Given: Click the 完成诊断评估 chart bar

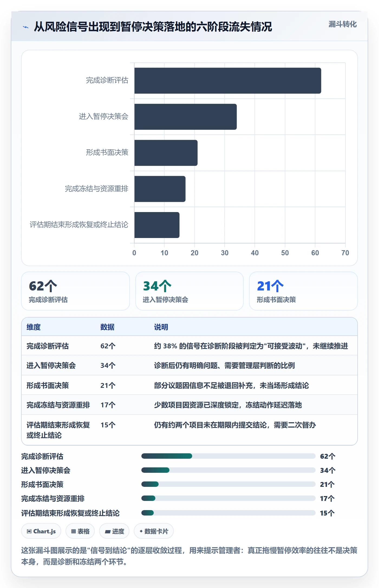Looking at the screenshot, I should coord(228,81).
